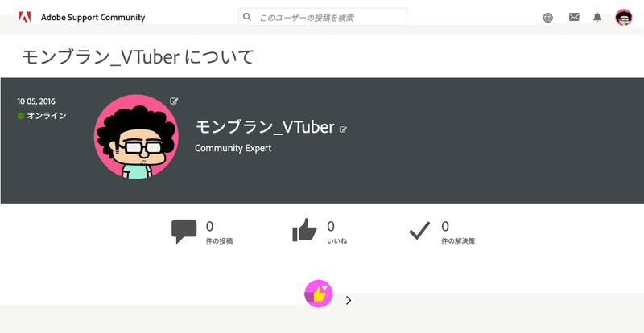Click the checkmark solutions icon
The height and width of the screenshot is (333, 644).
419,230
